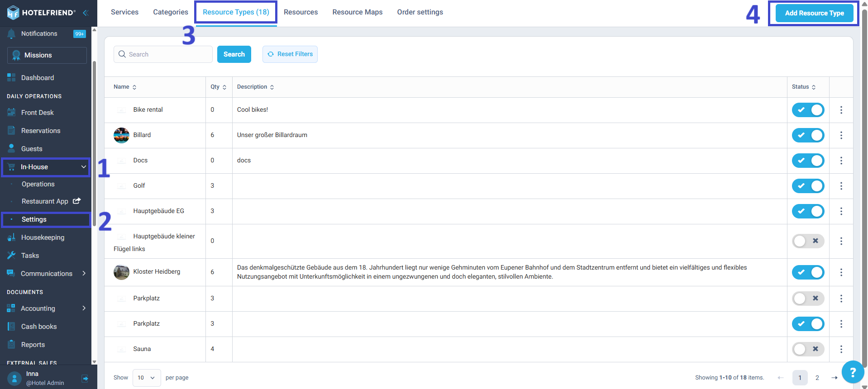
Task: Open the Resource Maps tab
Action: [x=358, y=12]
